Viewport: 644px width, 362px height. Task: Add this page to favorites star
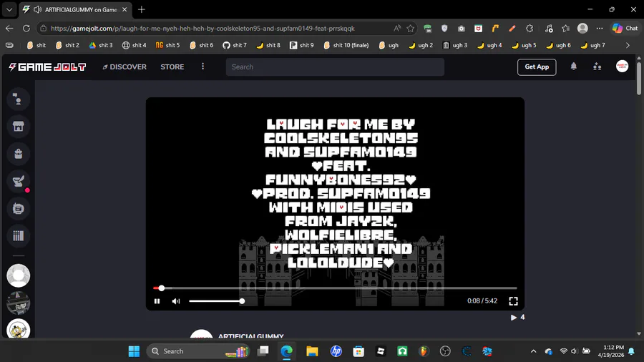(410, 29)
